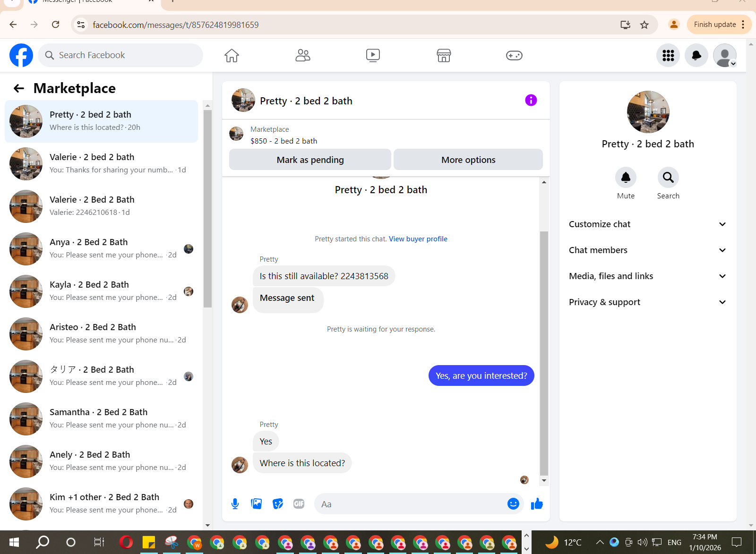Open Windows taskbar search
Image resolution: width=756 pixels, height=554 pixels.
click(x=43, y=542)
